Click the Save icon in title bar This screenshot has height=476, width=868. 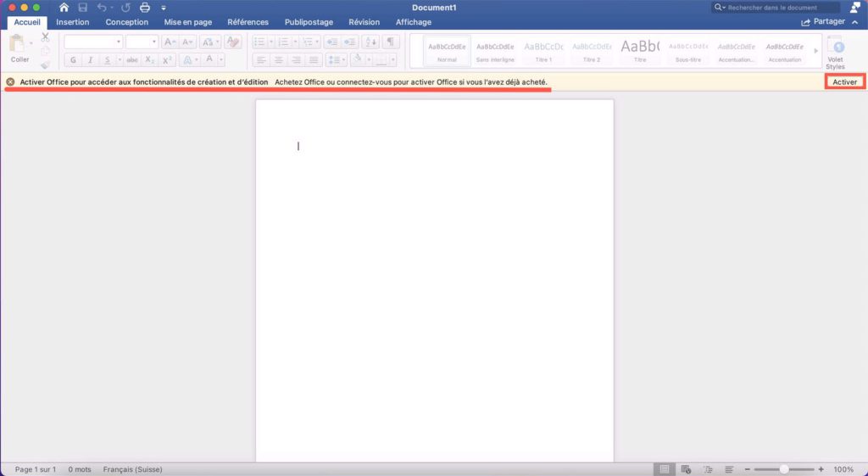(82, 8)
